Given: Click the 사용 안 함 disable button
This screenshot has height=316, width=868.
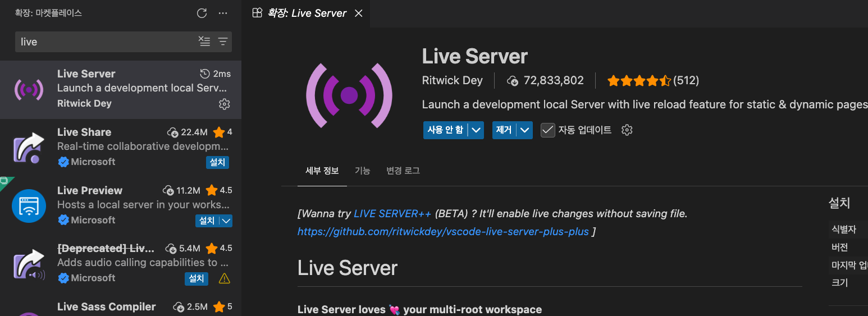Looking at the screenshot, I should 446,130.
